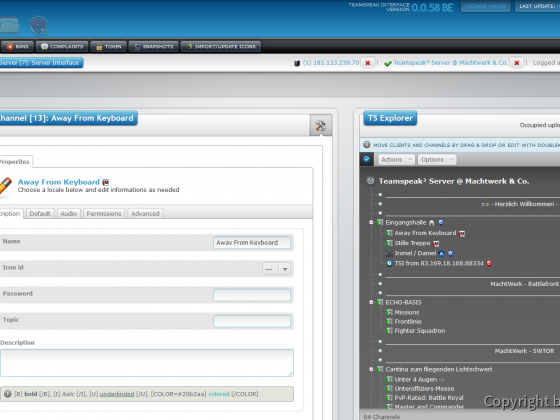Click the red shield icon after TSI client

(x=489, y=263)
